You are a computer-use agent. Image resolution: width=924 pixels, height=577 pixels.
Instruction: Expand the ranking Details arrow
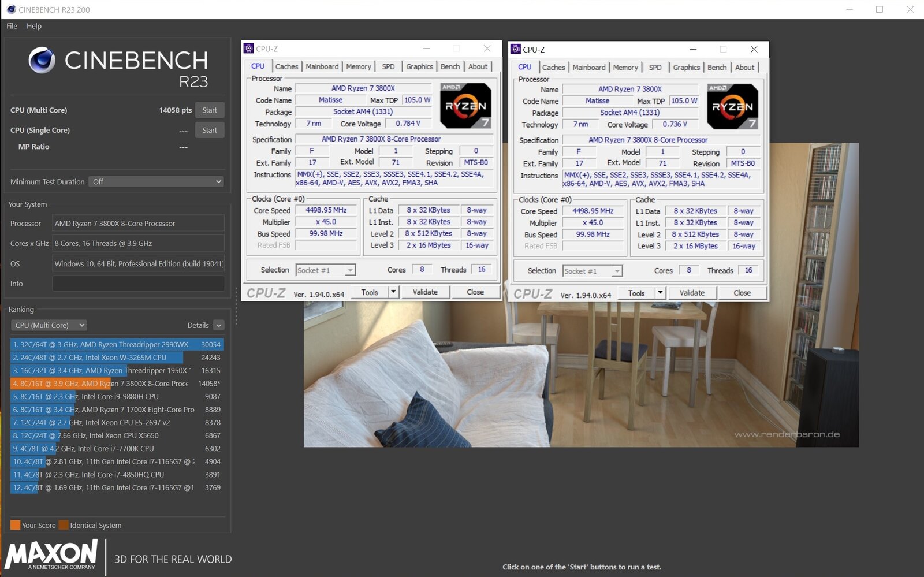tap(218, 325)
